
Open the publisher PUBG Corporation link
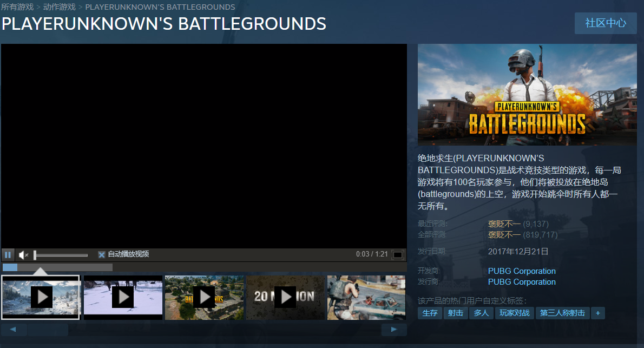[x=522, y=282]
